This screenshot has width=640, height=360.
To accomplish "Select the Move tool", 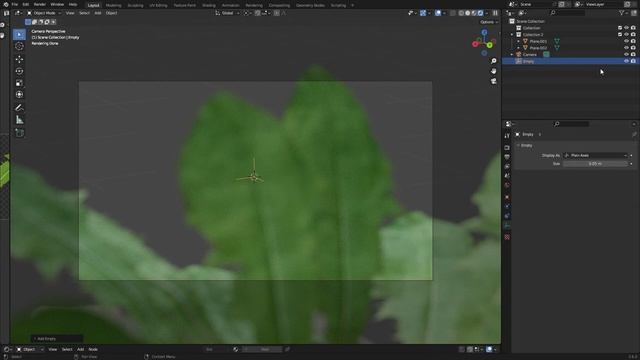I will click(19, 59).
